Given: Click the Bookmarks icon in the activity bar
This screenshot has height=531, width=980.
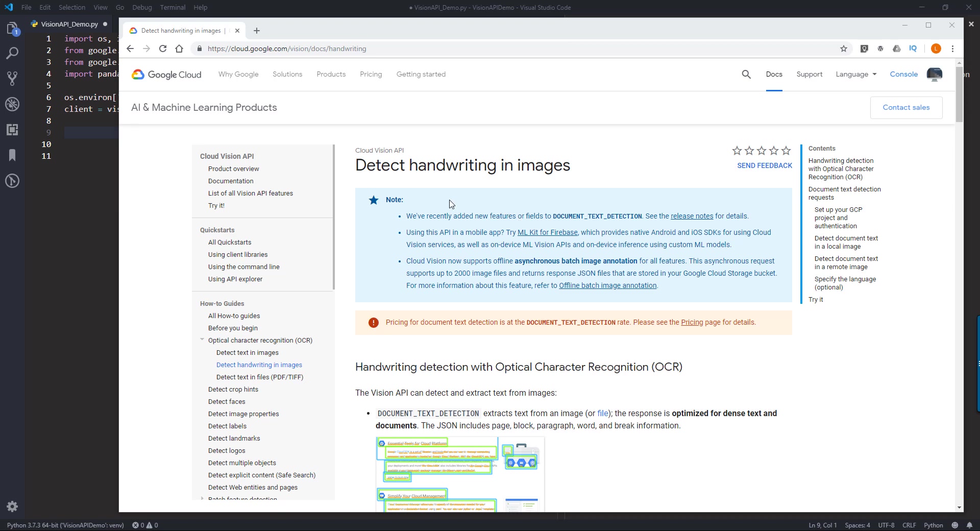Looking at the screenshot, I should (12, 155).
